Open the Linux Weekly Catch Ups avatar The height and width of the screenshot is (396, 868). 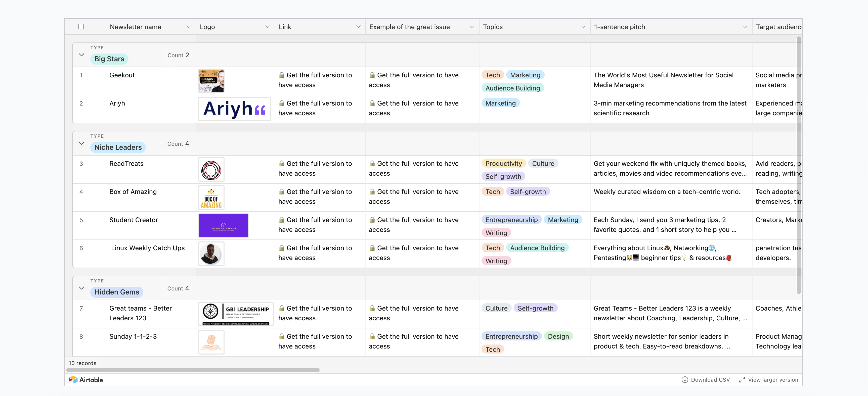point(211,254)
